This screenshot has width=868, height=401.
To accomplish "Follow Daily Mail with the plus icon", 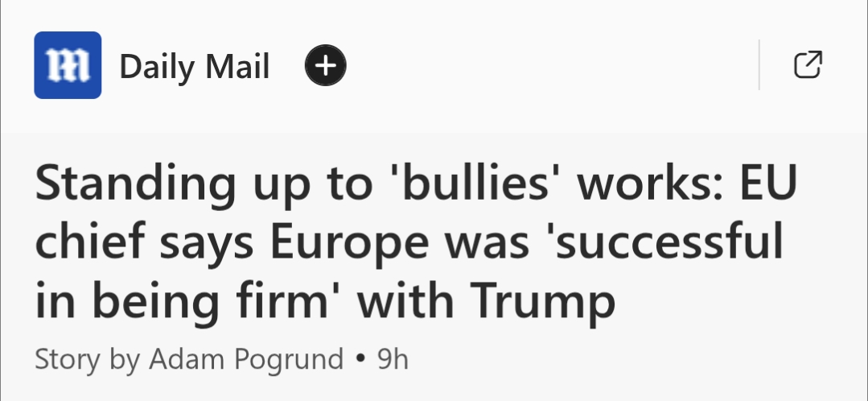I will 325,66.
